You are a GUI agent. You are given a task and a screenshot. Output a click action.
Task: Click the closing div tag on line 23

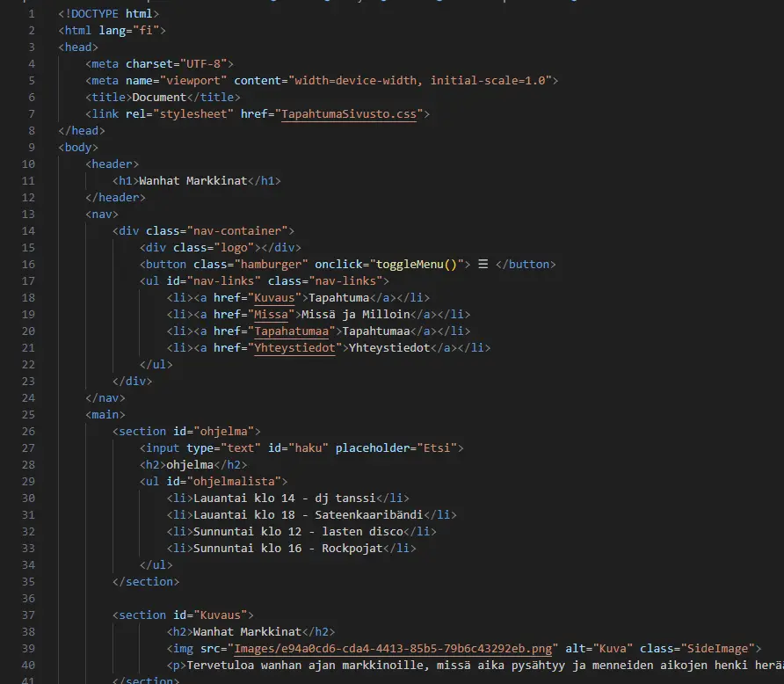[x=132, y=382]
